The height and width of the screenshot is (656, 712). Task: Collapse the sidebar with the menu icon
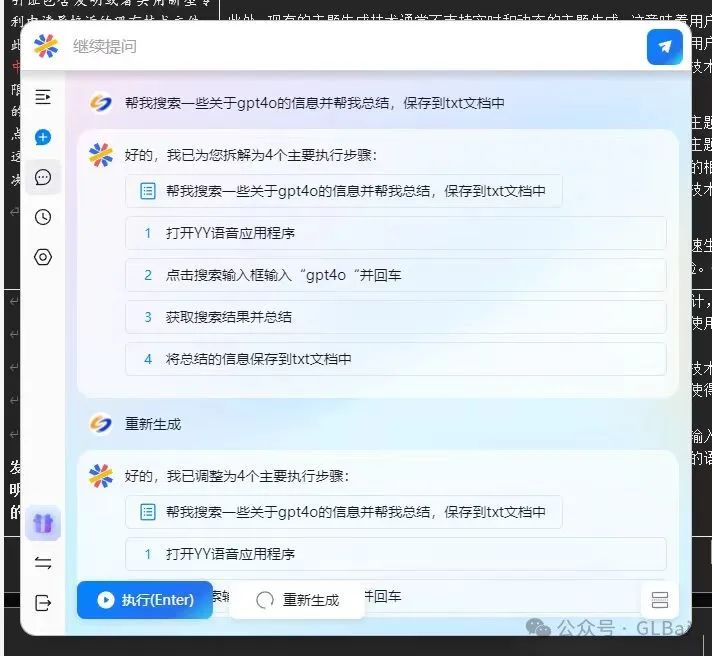(x=43, y=97)
